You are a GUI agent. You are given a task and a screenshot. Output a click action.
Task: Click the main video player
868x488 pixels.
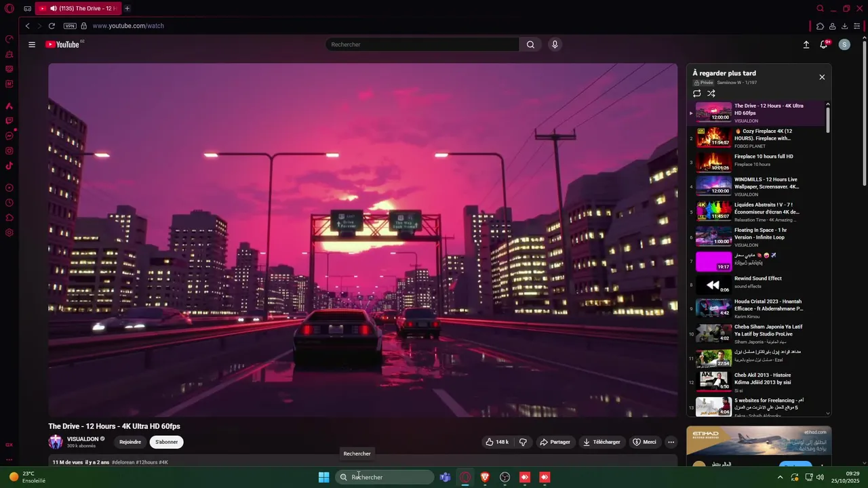[x=363, y=240]
